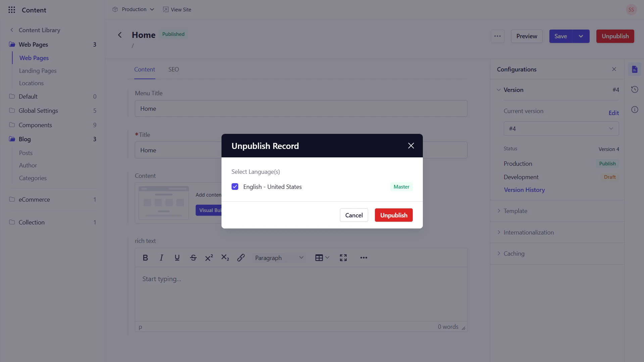
Task: Collapse the Version section
Action: pos(498,90)
